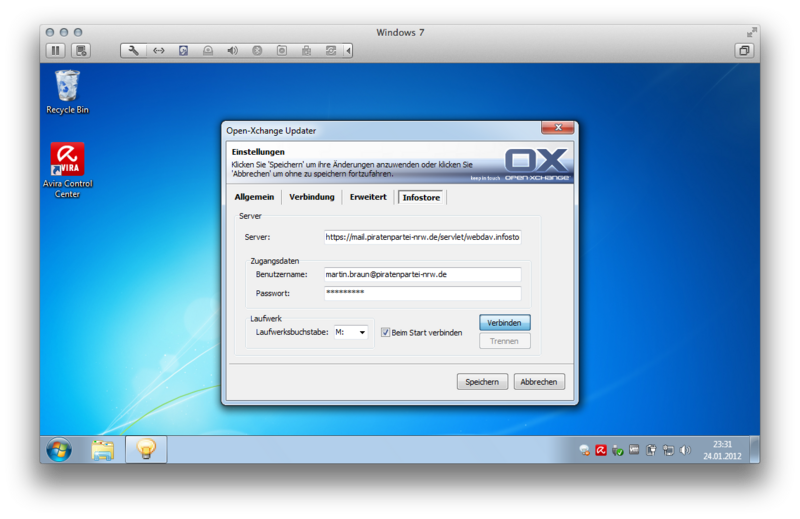The width and height of the screenshot is (800, 519).
Task: Click the Avira tray icon
Action: [601, 450]
